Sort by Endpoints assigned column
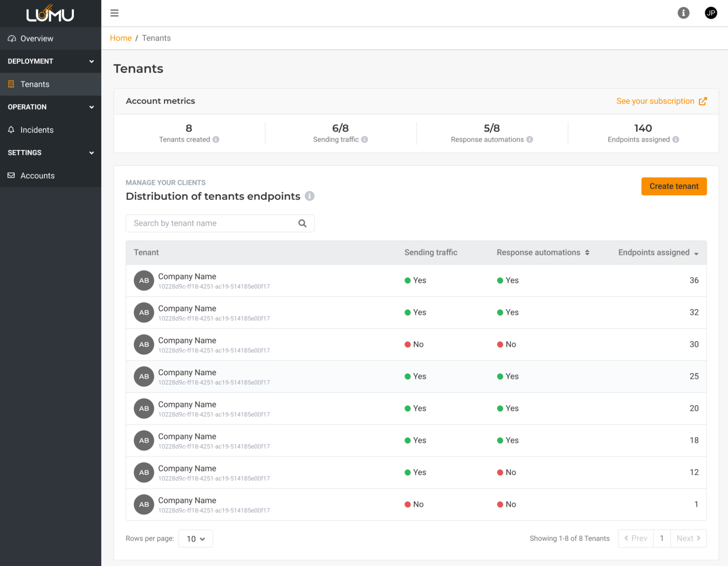This screenshot has height=566, width=728. click(x=696, y=253)
